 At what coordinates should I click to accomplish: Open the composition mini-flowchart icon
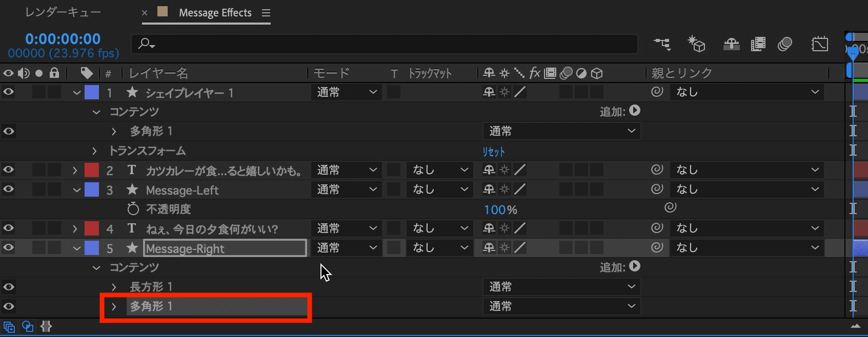pyautogui.click(x=662, y=45)
